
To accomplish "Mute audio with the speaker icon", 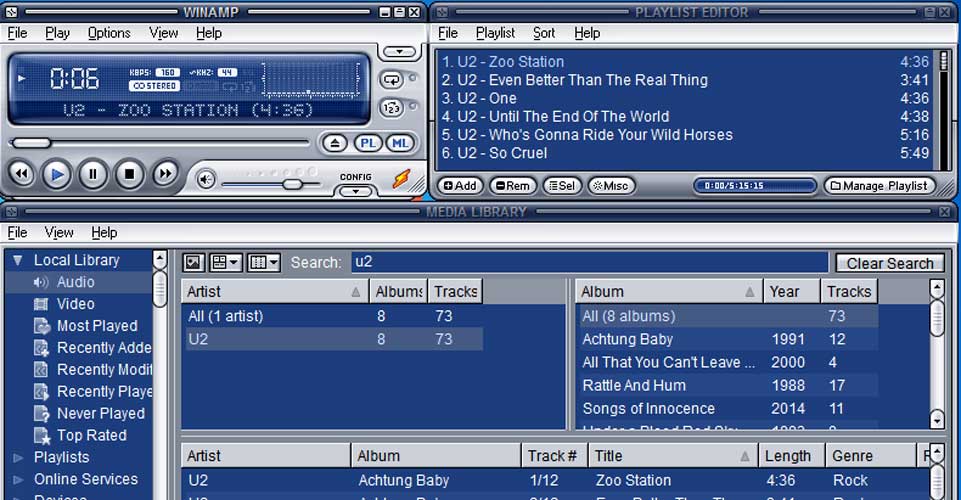I will tap(206, 180).
